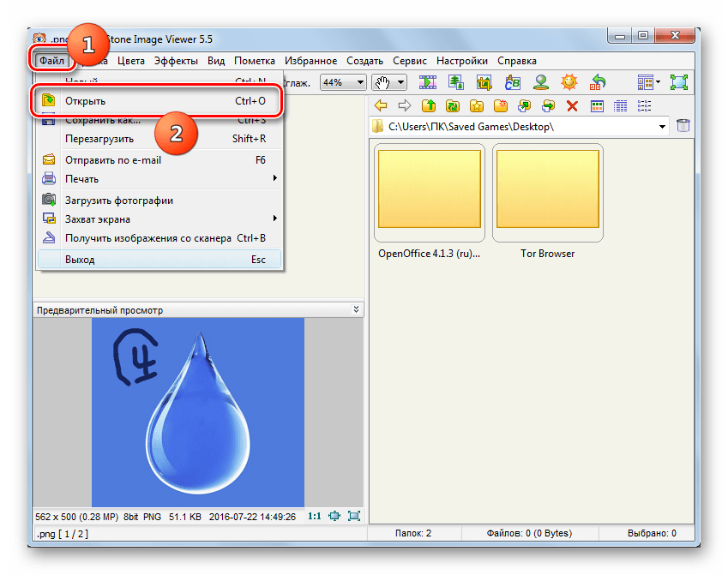
Task: Open the Tor Browser folder thumbnail
Action: coord(547,193)
